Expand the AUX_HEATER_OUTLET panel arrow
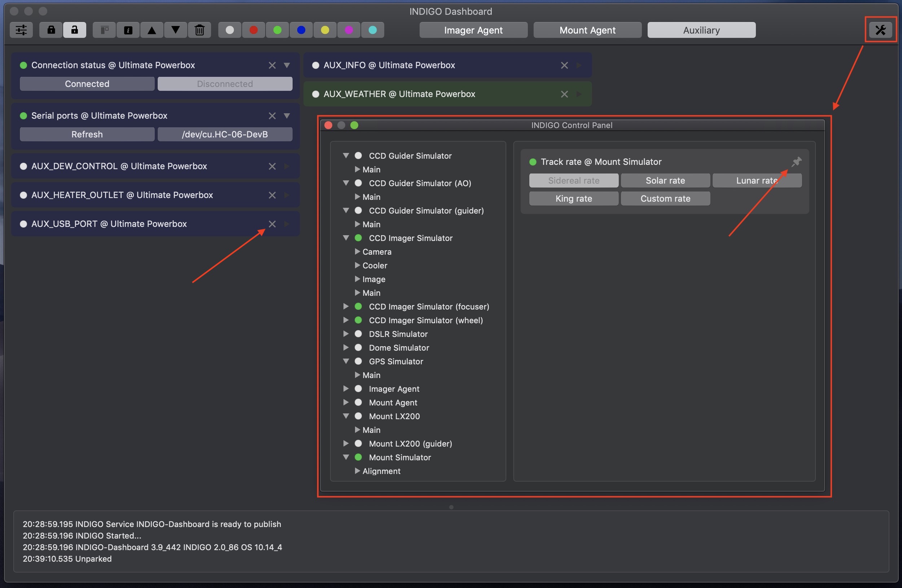Screen dimensions: 902x588 click(287, 195)
